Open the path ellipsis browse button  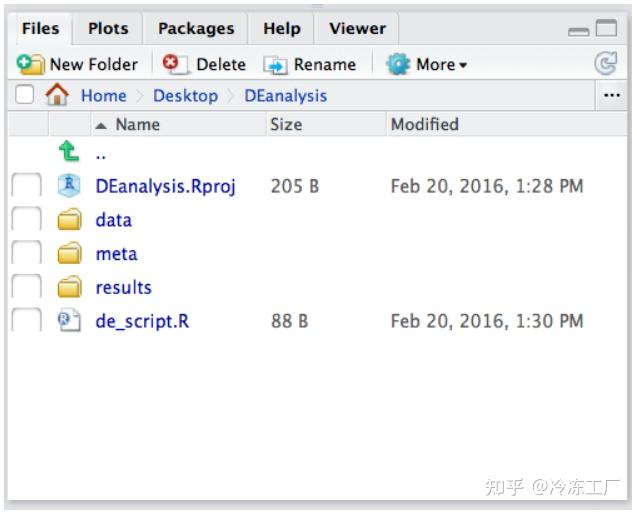point(612,96)
